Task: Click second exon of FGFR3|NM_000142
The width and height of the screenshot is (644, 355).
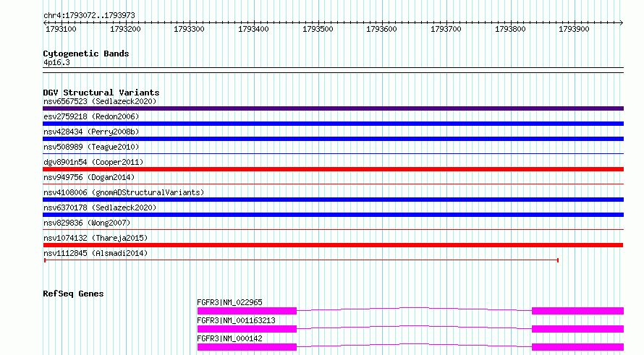Action: [x=578, y=347]
